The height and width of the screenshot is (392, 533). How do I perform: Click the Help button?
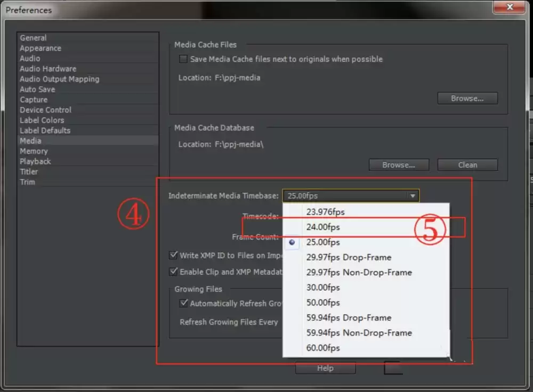325,368
